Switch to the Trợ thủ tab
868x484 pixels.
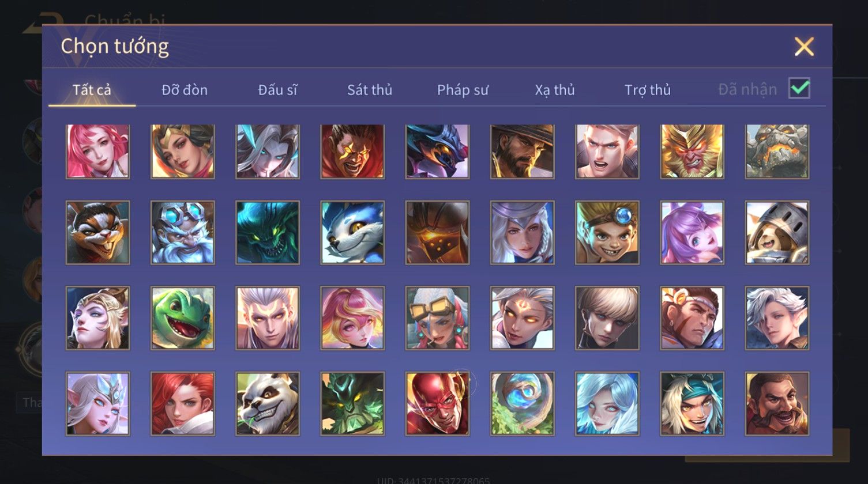pyautogui.click(x=648, y=90)
